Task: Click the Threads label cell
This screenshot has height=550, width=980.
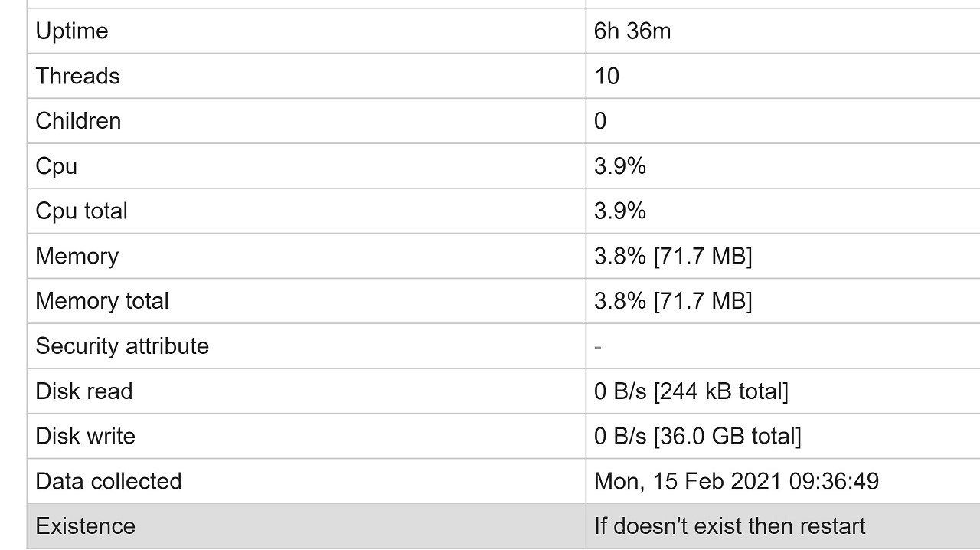Action: (77, 77)
